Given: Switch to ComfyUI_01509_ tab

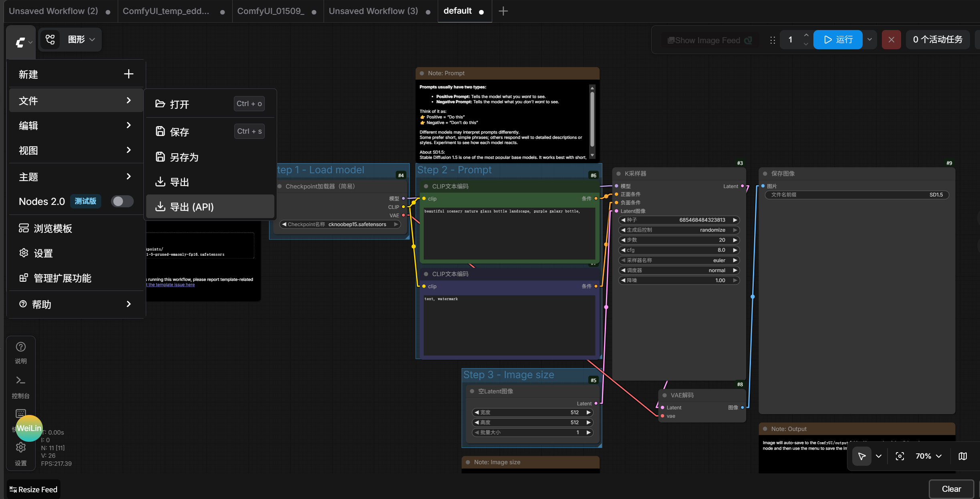Looking at the screenshot, I should (x=271, y=11).
